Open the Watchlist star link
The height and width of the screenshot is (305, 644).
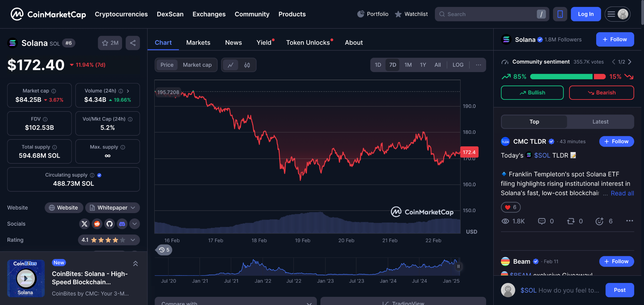click(411, 14)
